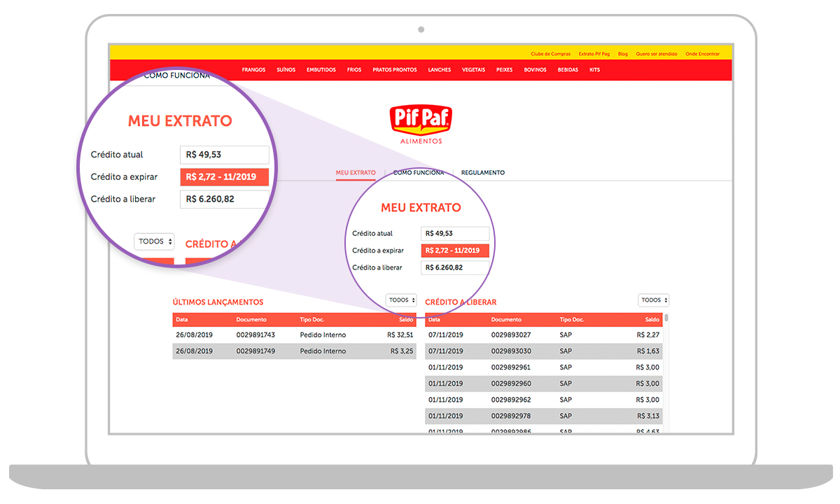Select the underlined MEU EXTRATO tab

(x=356, y=173)
